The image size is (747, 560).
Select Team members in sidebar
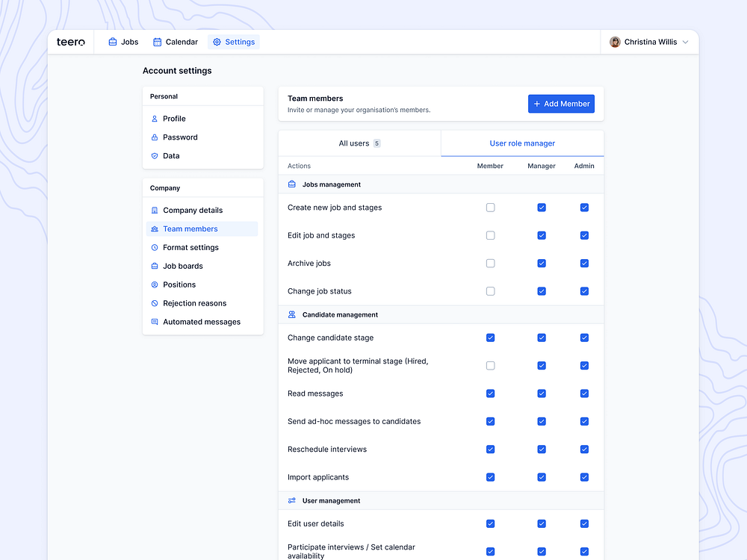click(x=202, y=228)
